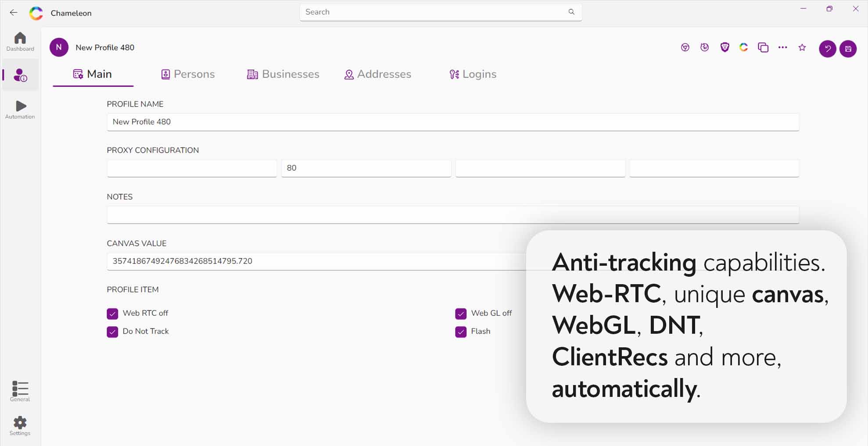Close the Chameleon window
868x446 pixels.
point(856,8)
